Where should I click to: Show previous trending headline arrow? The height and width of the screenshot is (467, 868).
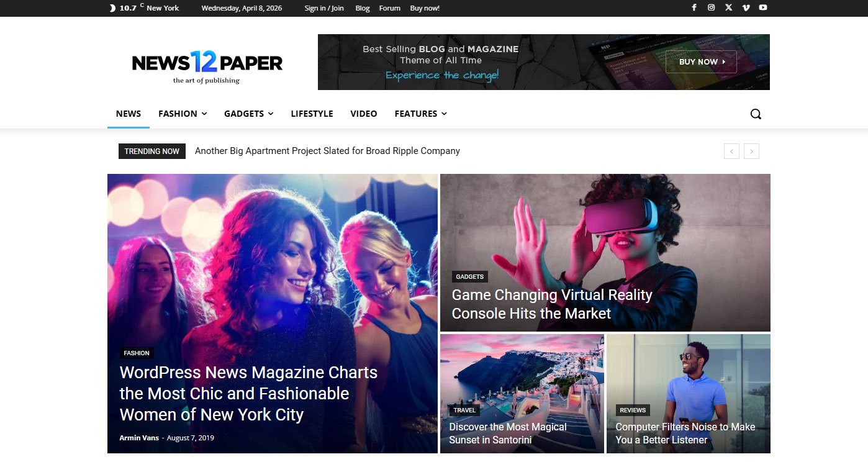(x=731, y=151)
